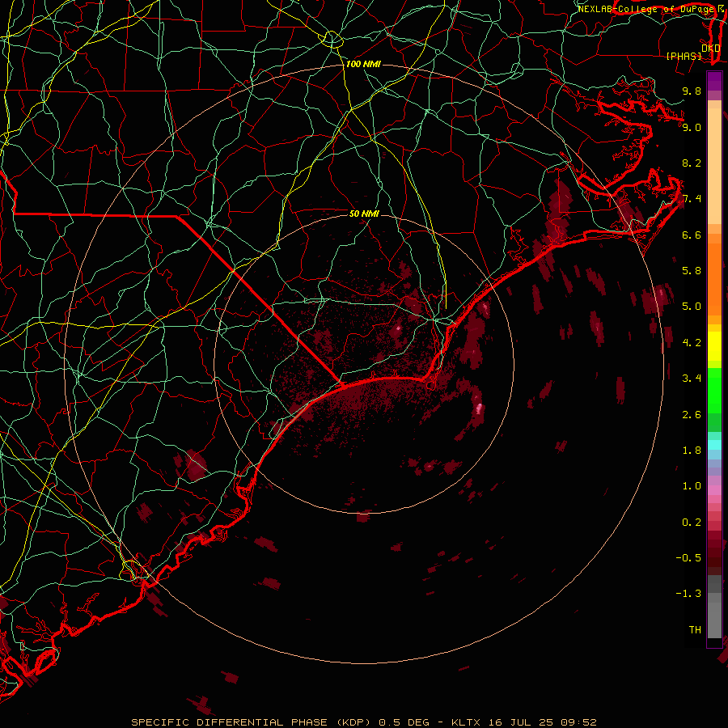Click the 4.2 scale value label
728x728 pixels.
692,343
